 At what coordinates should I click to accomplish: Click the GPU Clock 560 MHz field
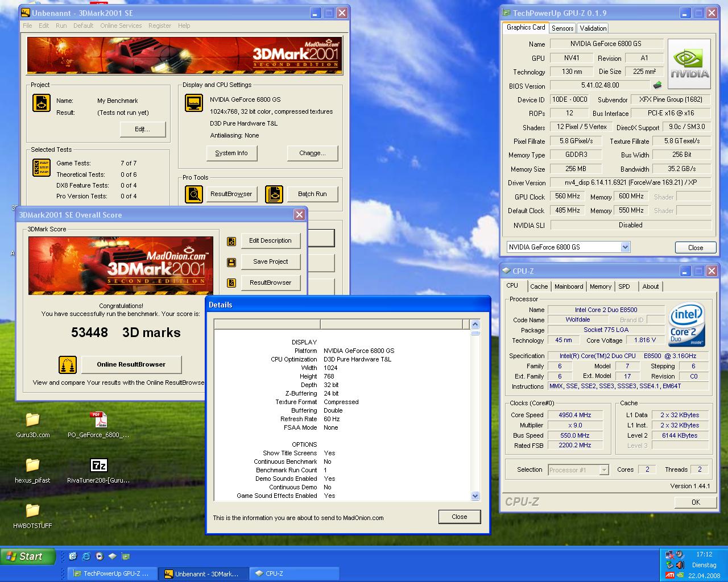click(x=568, y=197)
